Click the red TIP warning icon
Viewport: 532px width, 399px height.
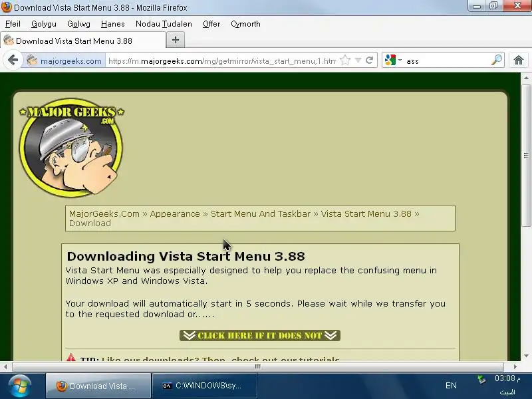pyautogui.click(x=71, y=357)
